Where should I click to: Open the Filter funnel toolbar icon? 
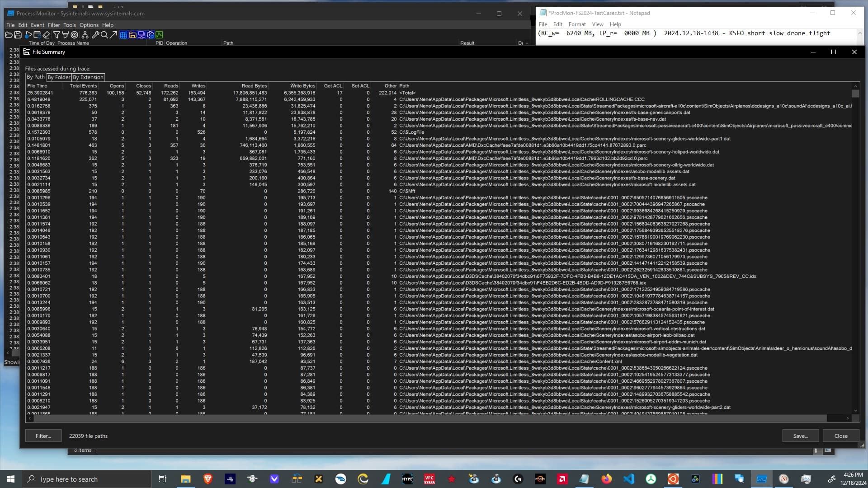point(57,35)
